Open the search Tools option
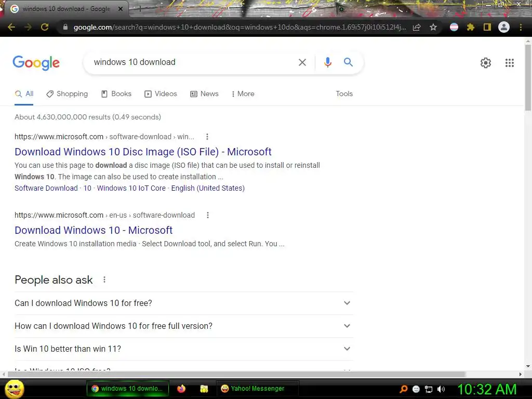The image size is (532, 399). point(344,94)
